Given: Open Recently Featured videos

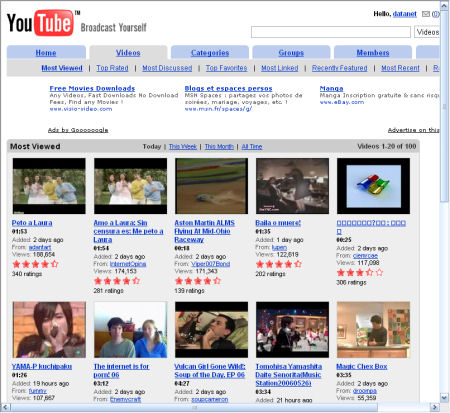Looking at the screenshot, I should 339,68.
